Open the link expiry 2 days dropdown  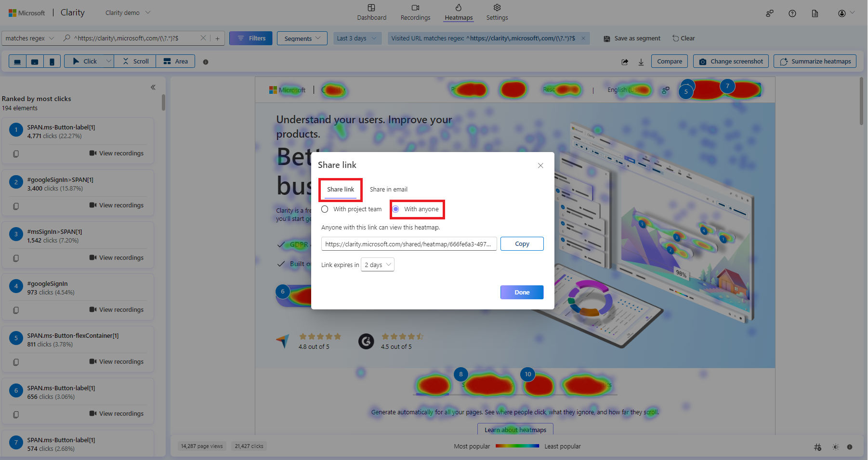click(378, 265)
